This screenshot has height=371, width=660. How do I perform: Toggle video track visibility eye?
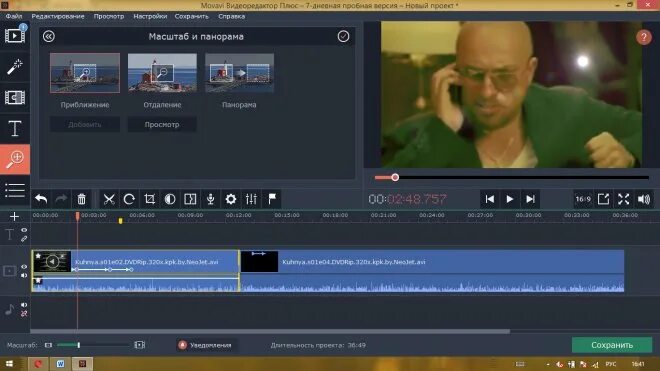(x=24, y=267)
